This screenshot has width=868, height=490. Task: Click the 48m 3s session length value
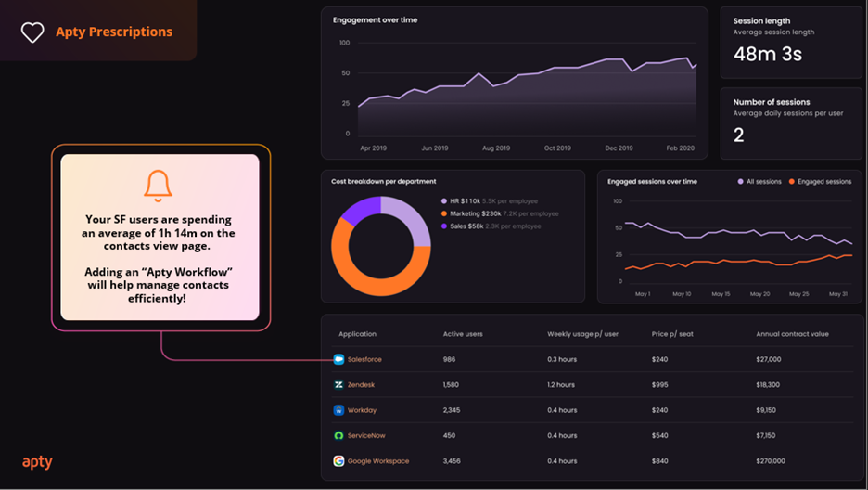coord(767,54)
